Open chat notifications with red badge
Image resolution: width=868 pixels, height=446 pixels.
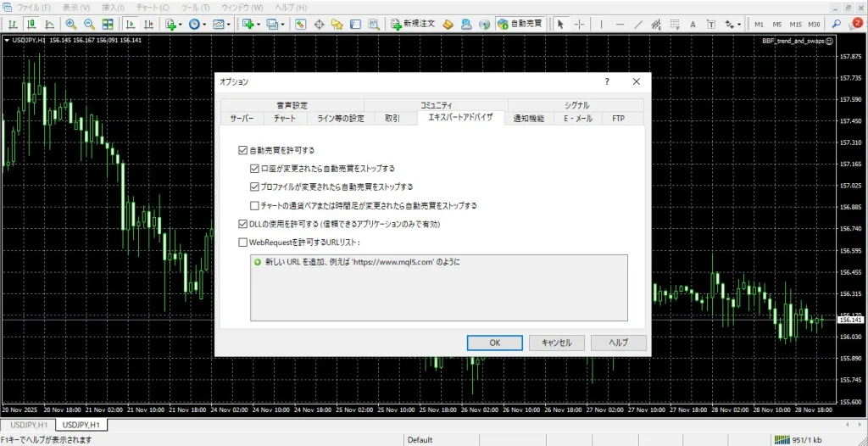854,24
